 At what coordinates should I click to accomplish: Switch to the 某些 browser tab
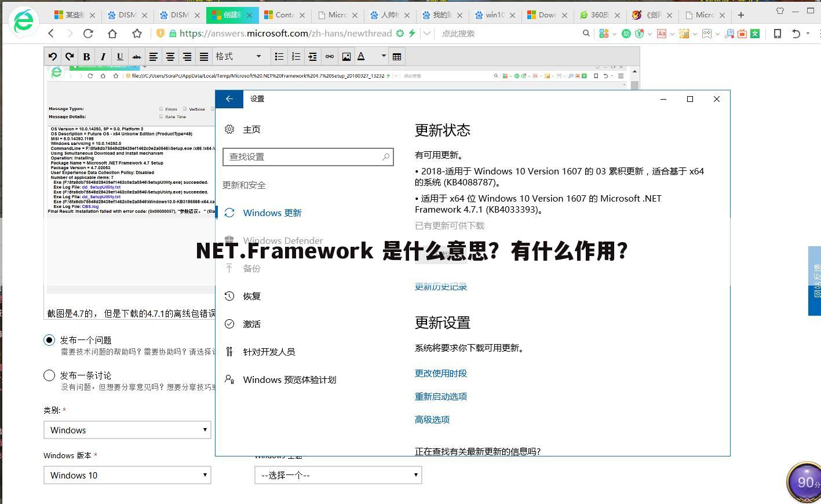coord(74,15)
